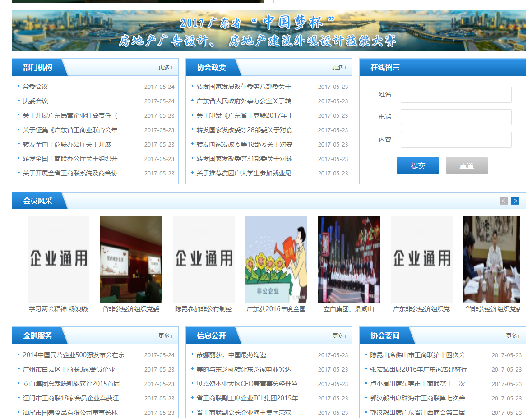532x418 pixels.
Task: Open the 常委会议 link
Action: coord(35,87)
